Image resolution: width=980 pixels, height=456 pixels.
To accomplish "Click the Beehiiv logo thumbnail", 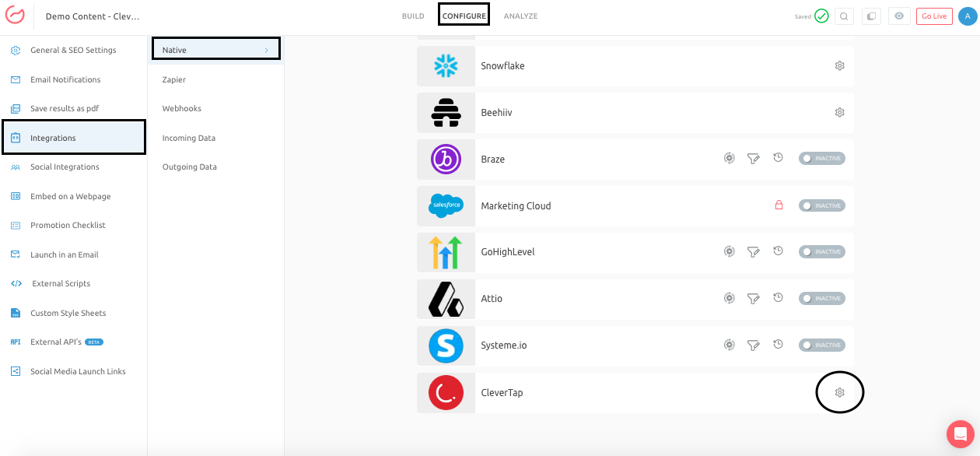I will pyautogui.click(x=446, y=113).
